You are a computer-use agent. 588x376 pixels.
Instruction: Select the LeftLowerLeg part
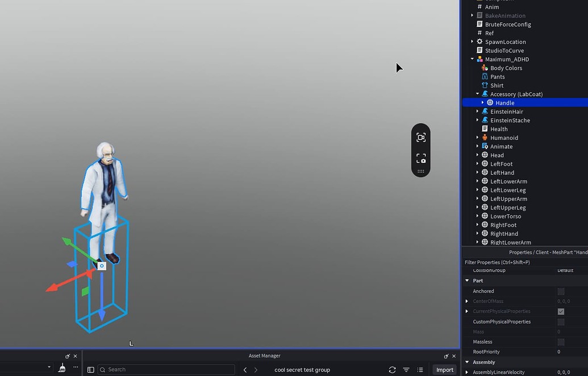(x=508, y=190)
